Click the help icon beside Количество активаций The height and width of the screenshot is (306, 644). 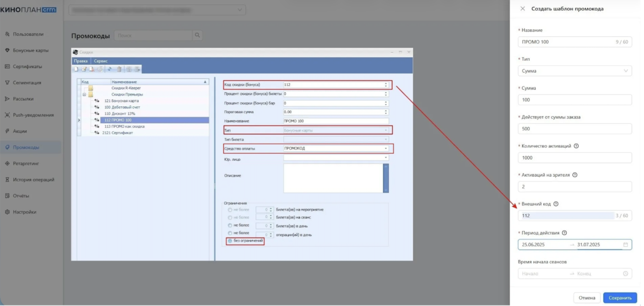(x=576, y=146)
